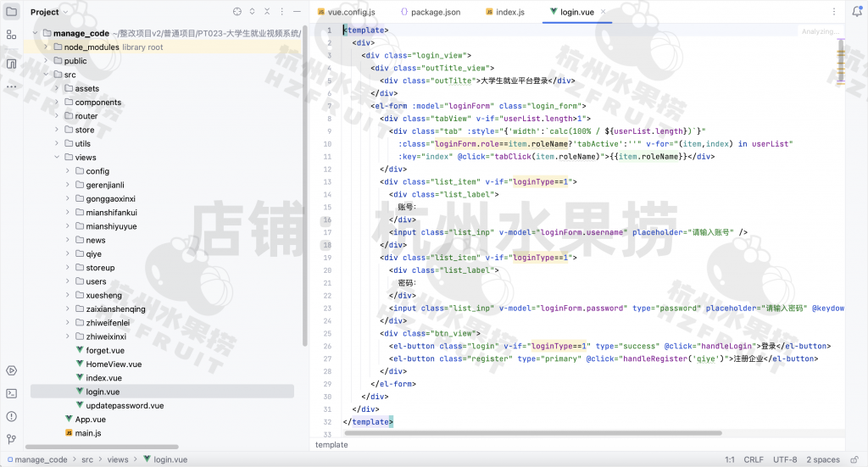Switch to the package.json tab
868x467 pixels.
[430, 13]
